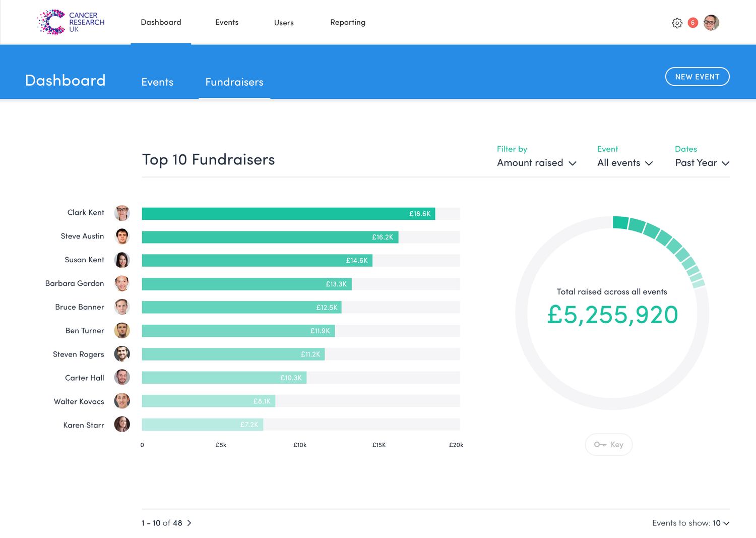Go to the Users page
The image size is (756, 538).
(284, 22)
